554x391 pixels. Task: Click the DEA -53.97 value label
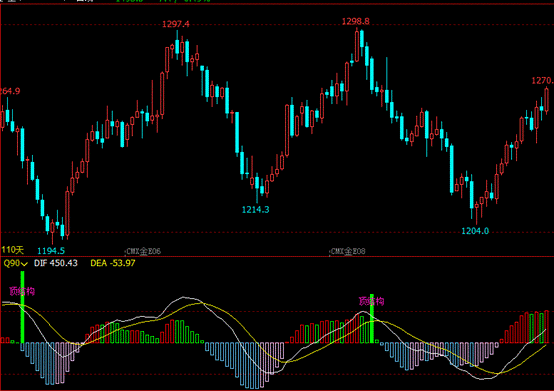pos(113,263)
